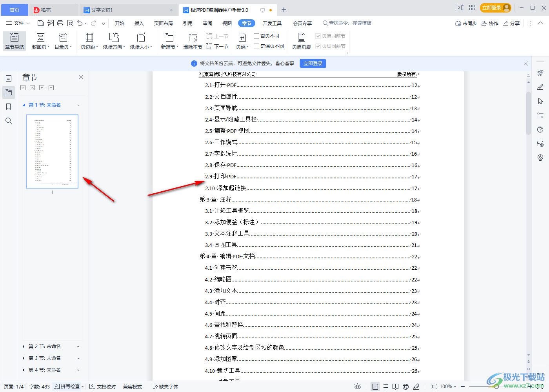
Task: Toggle the 章节导航 navigation pane button
Action: tap(15, 41)
